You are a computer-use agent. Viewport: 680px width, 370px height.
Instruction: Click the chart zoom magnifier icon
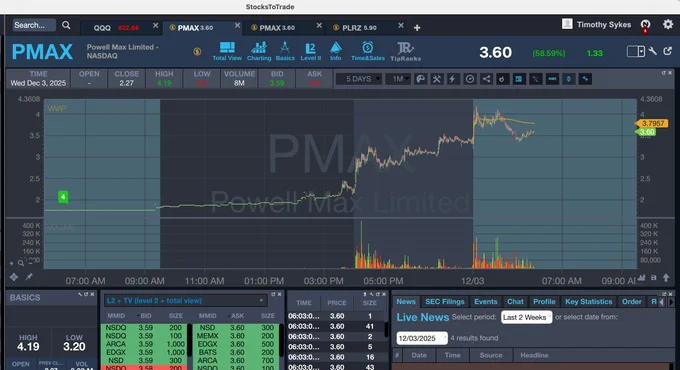tap(21, 263)
